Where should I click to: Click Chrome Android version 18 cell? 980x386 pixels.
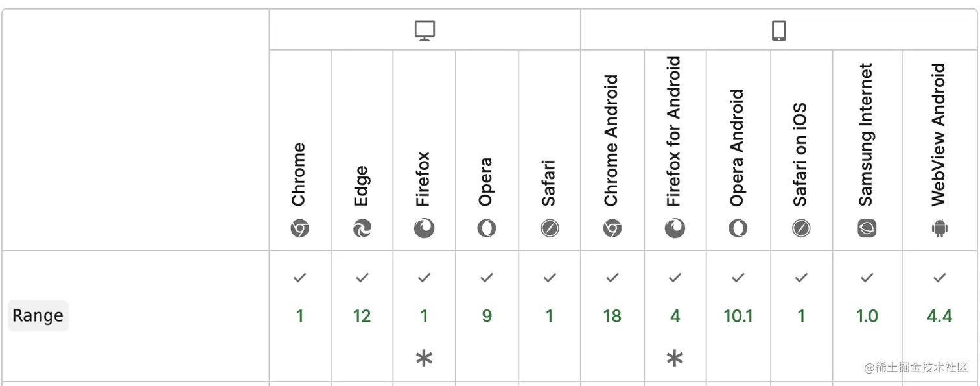point(612,316)
